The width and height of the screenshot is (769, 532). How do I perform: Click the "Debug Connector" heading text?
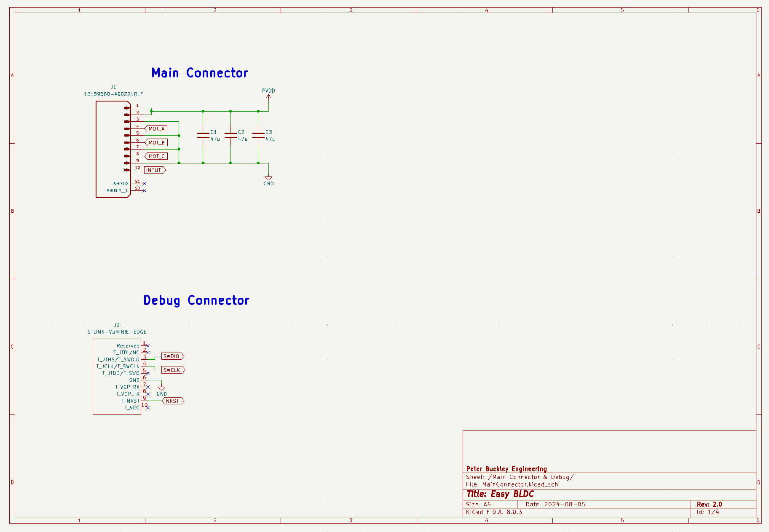[x=196, y=300]
